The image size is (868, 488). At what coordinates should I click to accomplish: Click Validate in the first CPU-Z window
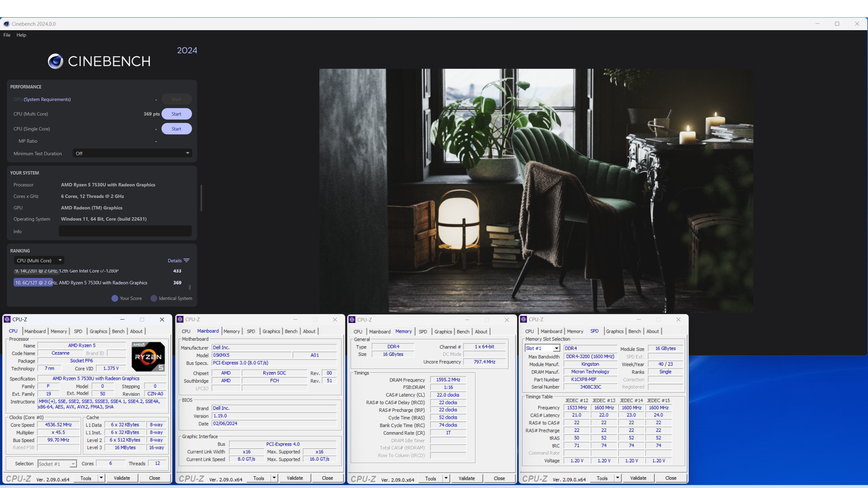pos(122,478)
